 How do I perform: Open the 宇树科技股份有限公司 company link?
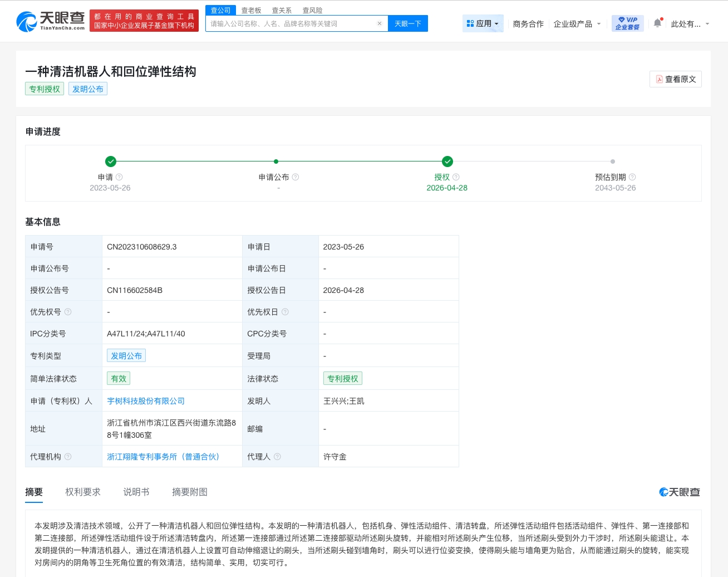point(146,401)
